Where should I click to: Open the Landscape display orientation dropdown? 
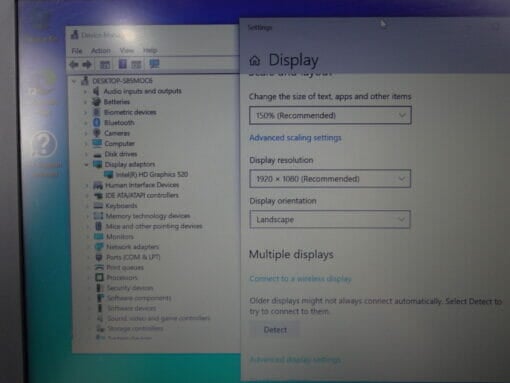click(330, 219)
